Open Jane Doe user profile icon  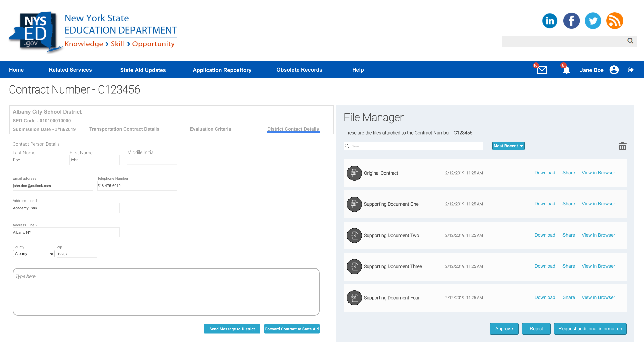(x=614, y=70)
